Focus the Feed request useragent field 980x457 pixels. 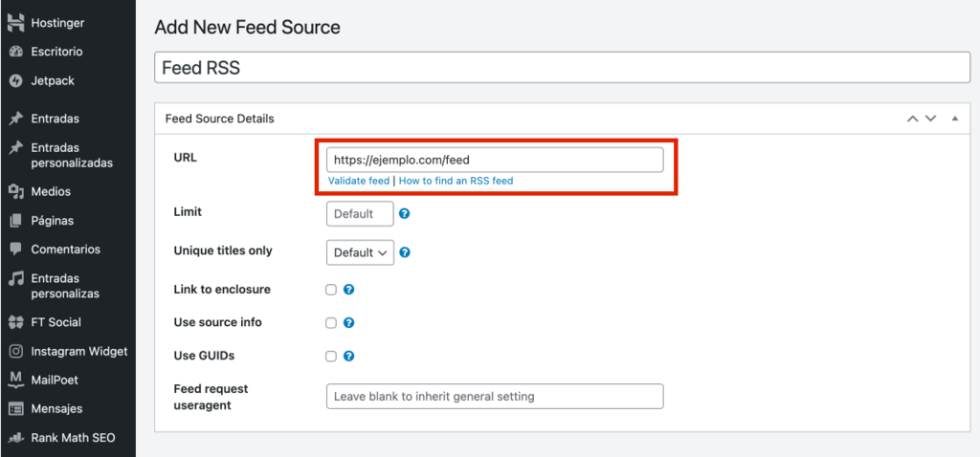pos(494,396)
